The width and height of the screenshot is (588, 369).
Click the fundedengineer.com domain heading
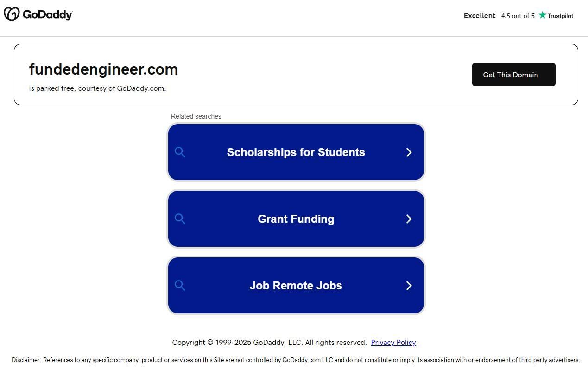click(103, 69)
